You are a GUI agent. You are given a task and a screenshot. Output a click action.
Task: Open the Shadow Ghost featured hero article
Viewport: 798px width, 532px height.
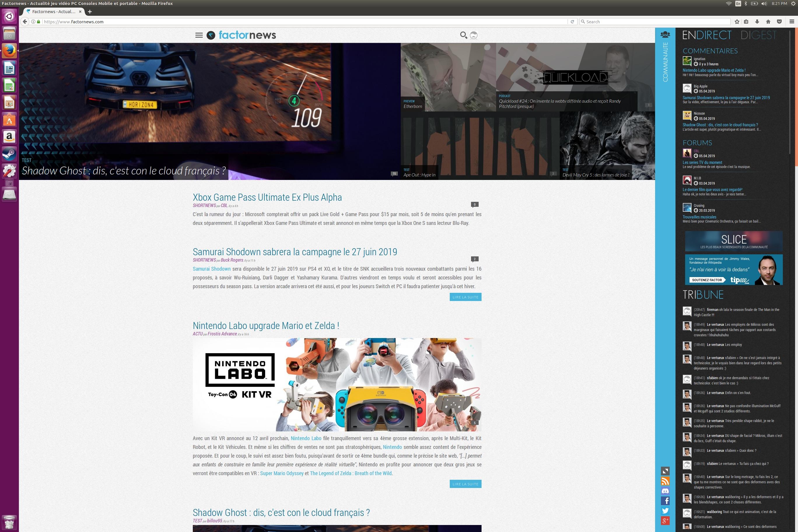click(x=210, y=111)
